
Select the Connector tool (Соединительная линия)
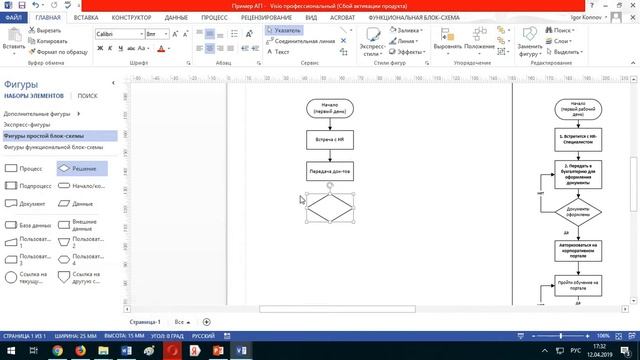point(301,41)
